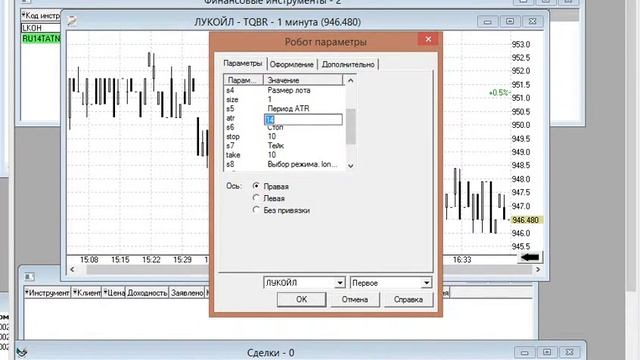The image size is (640, 360).
Task: Click OK in the robot parameters dialog
Action: click(301, 299)
